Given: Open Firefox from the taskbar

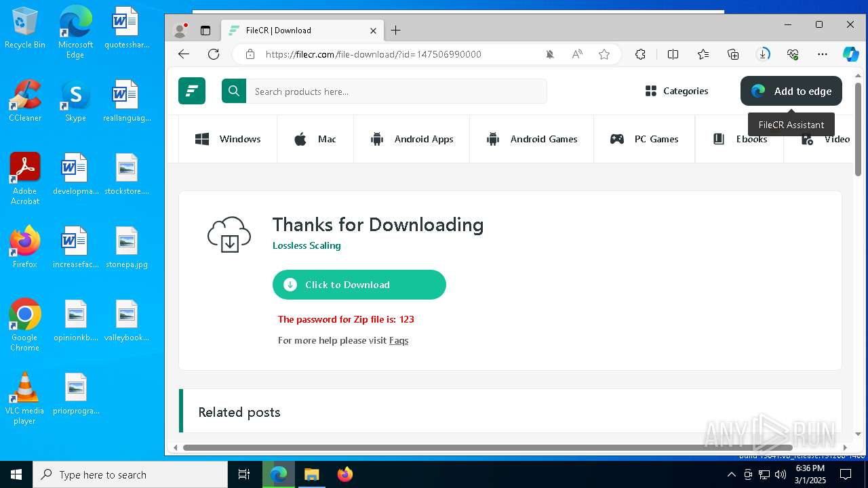Looking at the screenshot, I should pyautogui.click(x=345, y=474).
